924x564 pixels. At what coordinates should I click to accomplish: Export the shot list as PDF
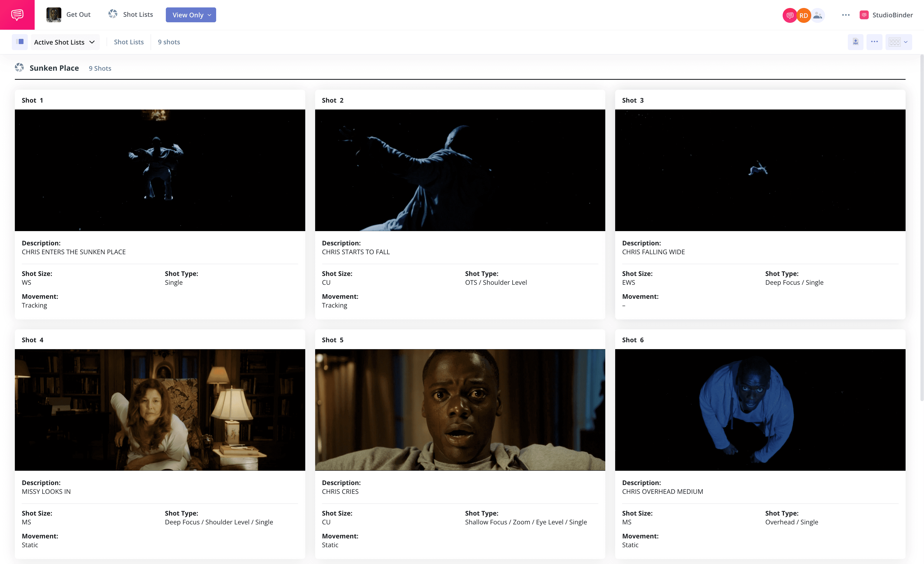855,42
